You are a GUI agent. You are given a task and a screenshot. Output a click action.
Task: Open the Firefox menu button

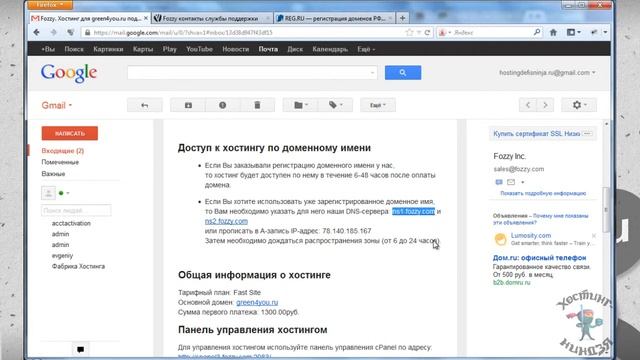(50, 5)
